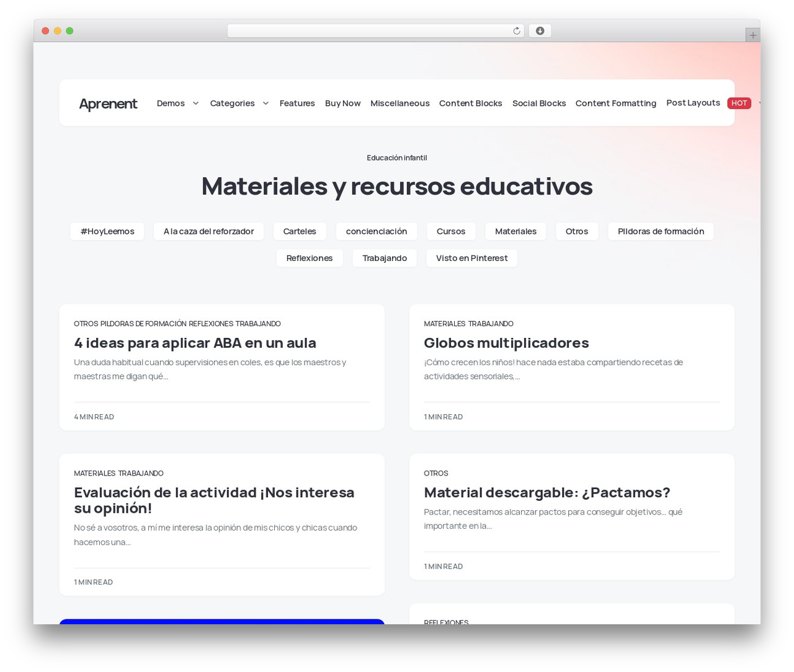Click MATERIALES category on Globos post
This screenshot has height=672, width=794.
(445, 324)
